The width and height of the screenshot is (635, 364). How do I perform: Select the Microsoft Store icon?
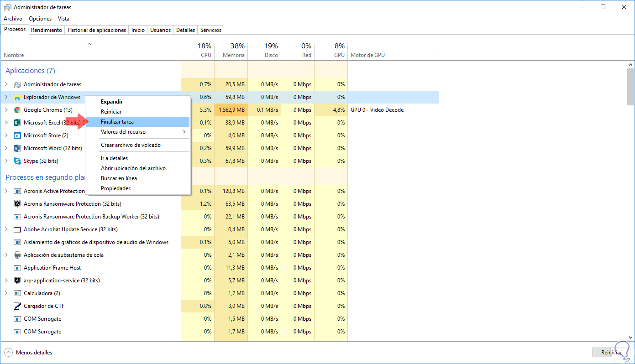(x=17, y=135)
